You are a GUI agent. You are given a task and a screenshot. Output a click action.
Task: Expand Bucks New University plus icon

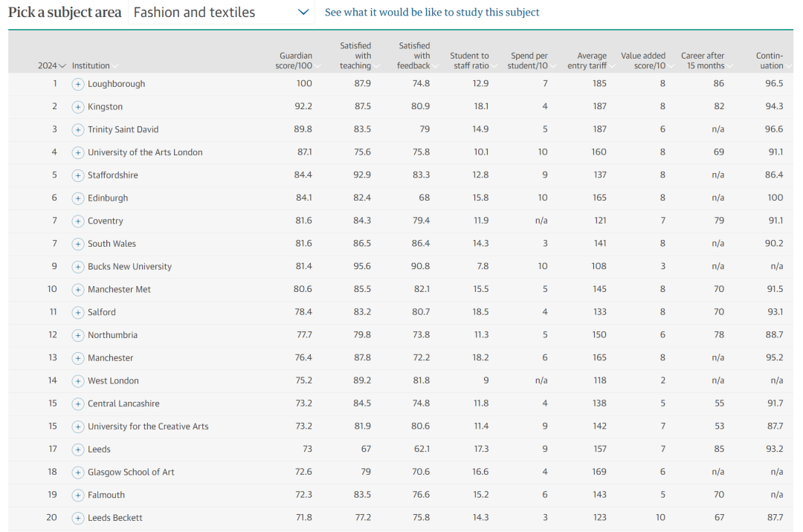coord(78,267)
